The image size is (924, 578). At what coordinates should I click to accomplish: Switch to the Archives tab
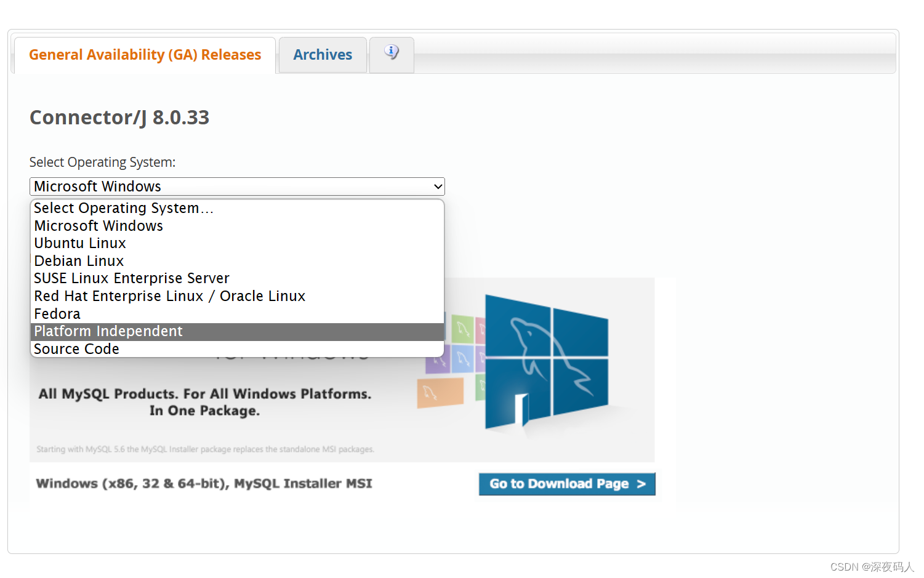point(323,55)
